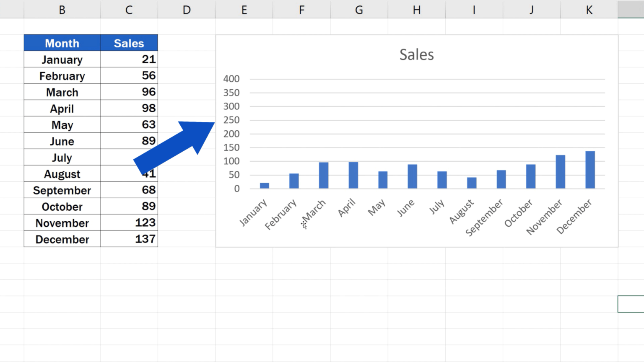
Task: Select the Sales header cell
Action: pos(129,43)
